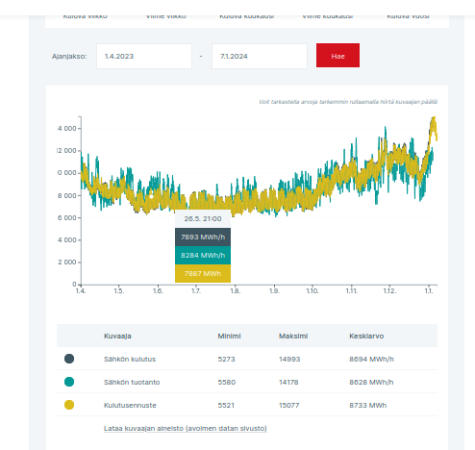475x450 pixels.
Task: Click the end date field showing 7.1.2024
Action: pos(260,56)
